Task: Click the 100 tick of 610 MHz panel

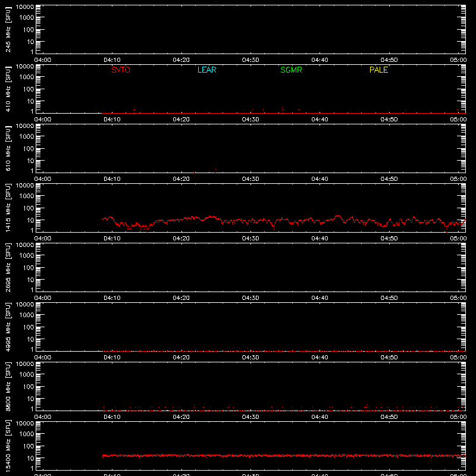Action: [x=29, y=149]
